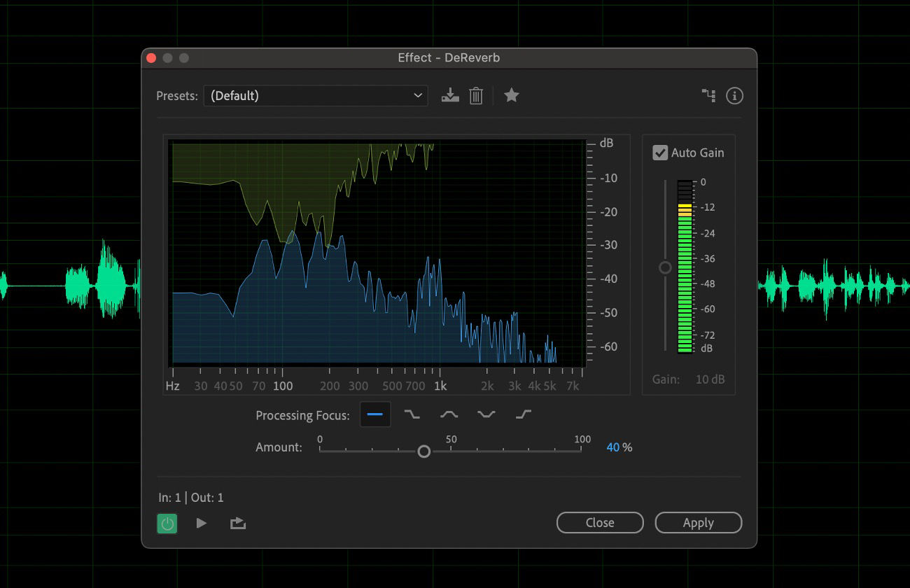Image resolution: width=910 pixels, height=588 pixels.
Task: View effect info via the info icon
Action: point(734,95)
